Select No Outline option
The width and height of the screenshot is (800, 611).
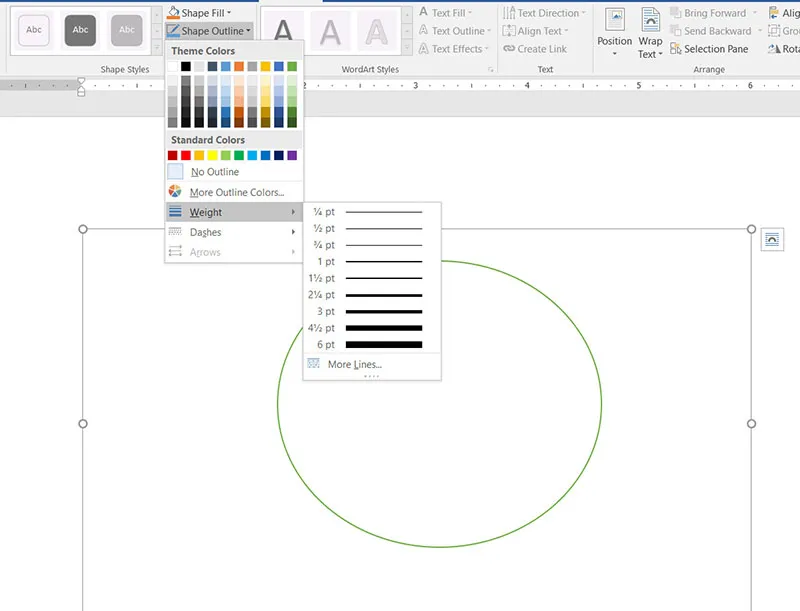214,172
